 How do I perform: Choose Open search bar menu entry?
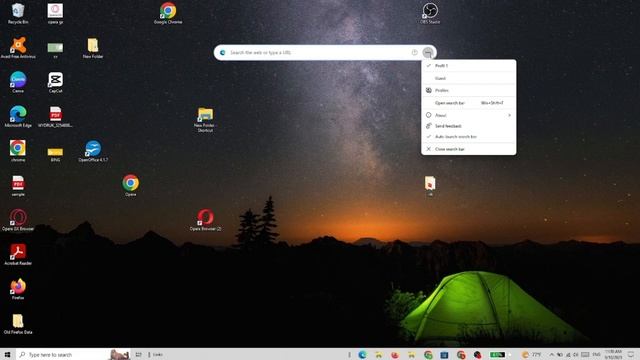[469, 103]
